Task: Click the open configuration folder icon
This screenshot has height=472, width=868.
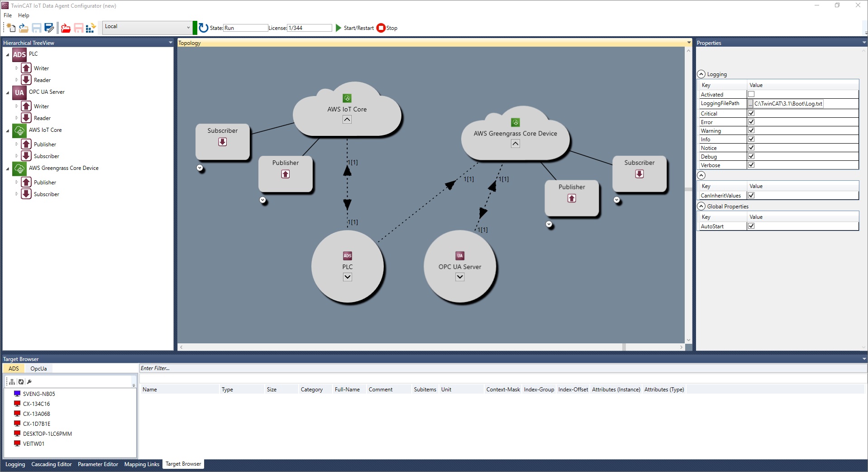Action: click(x=24, y=28)
